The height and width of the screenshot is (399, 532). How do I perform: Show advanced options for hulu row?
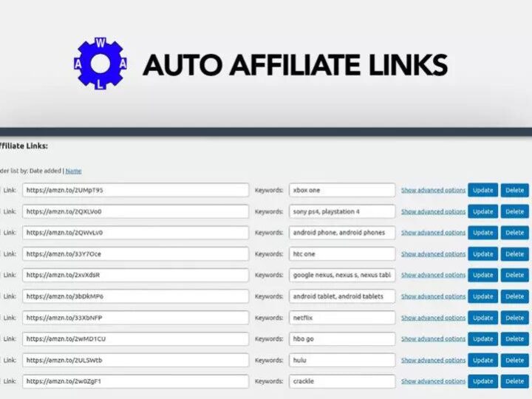pyautogui.click(x=433, y=360)
